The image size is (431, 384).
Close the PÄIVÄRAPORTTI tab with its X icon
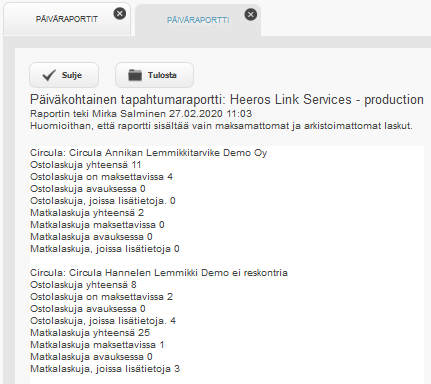[251, 14]
